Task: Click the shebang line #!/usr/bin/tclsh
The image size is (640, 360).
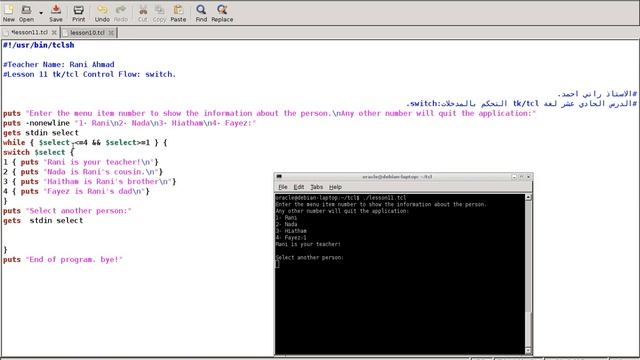Action: pyautogui.click(x=39, y=45)
